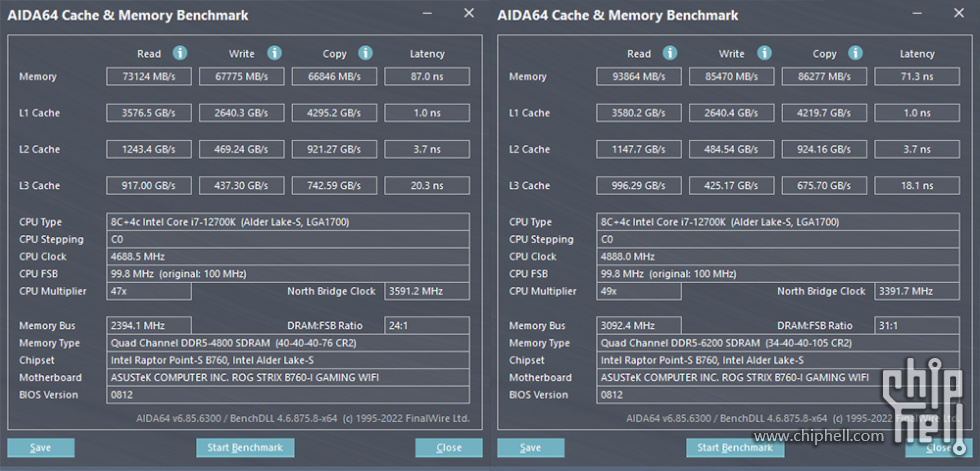The height and width of the screenshot is (471, 980).
Task: Select Memory read value 93864 MB/s
Action: (639, 77)
